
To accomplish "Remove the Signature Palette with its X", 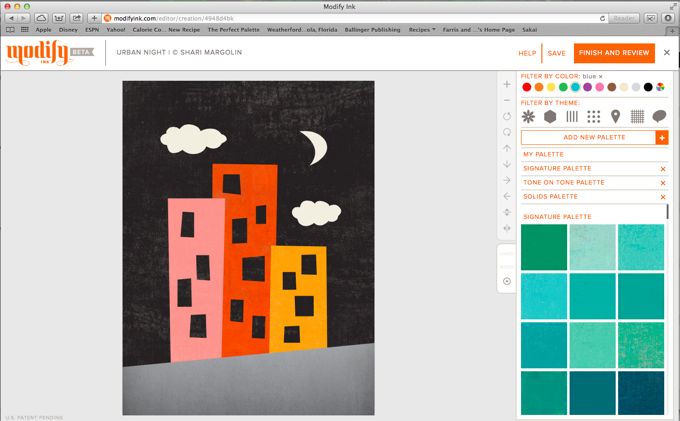I will point(663,169).
